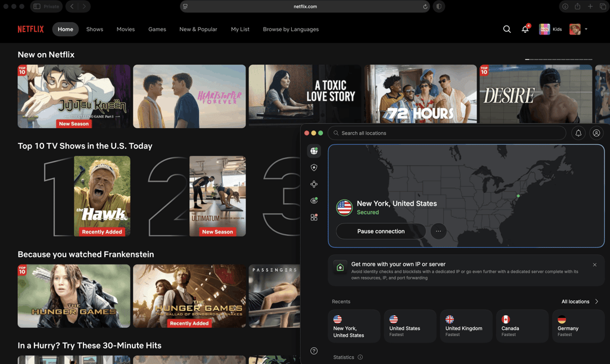Viewport: 610px width, 364px height.
Task: Open Desire thumbnail
Action: 536,94
